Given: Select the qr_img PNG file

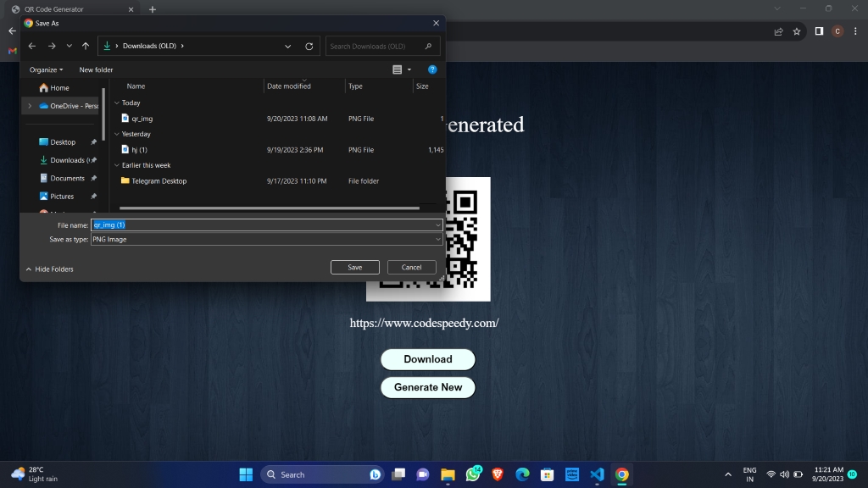Looking at the screenshot, I should click(142, 119).
